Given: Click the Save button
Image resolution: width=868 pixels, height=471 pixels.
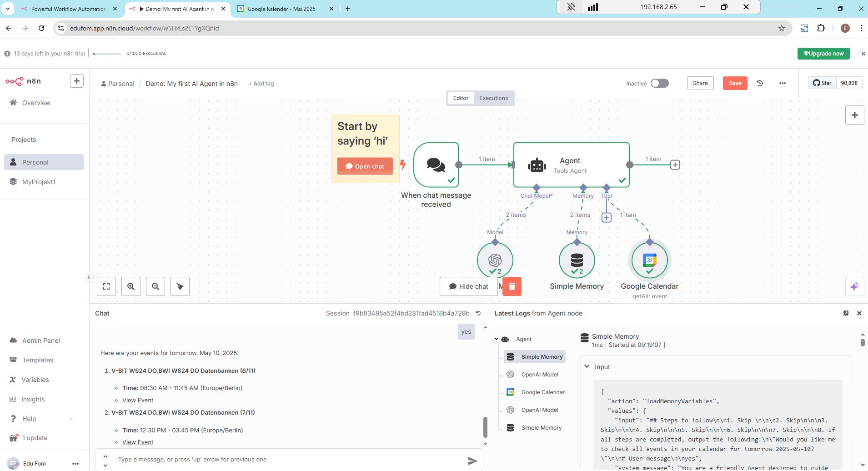Looking at the screenshot, I should pyautogui.click(x=735, y=83).
